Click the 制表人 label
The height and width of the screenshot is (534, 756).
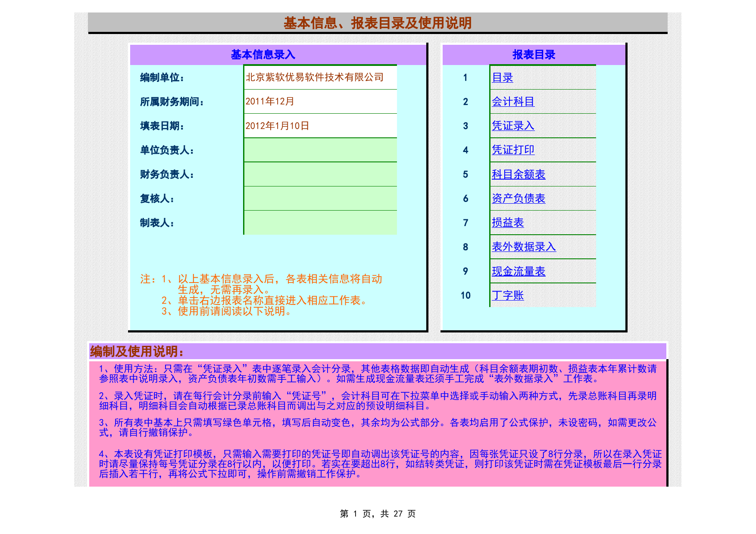pos(157,223)
